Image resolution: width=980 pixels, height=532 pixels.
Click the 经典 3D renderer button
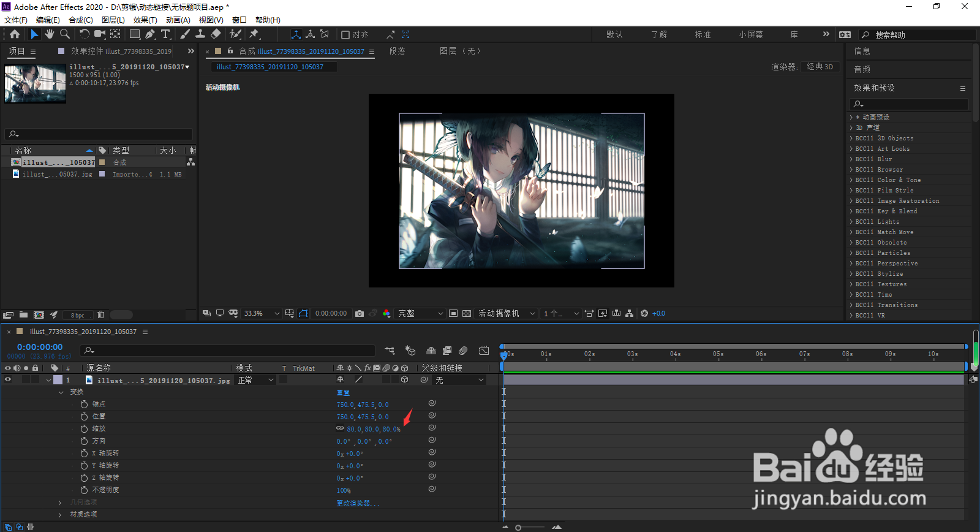click(820, 67)
